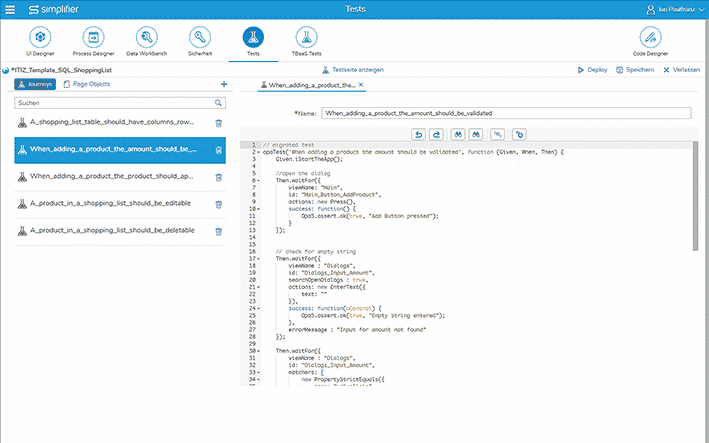The width and height of the screenshot is (709, 443).
Task: Click the search magnifier icon
Action: pyautogui.click(x=218, y=103)
